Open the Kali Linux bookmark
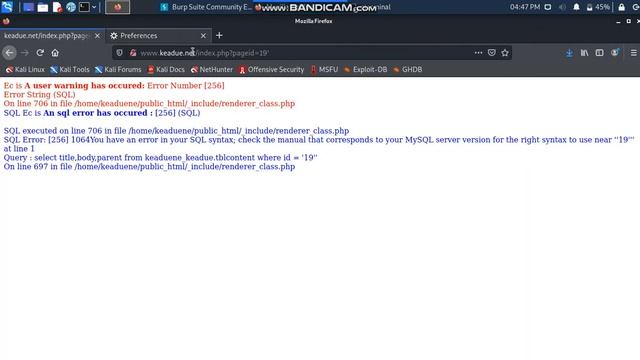The height and width of the screenshot is (360, 640). 25,69
